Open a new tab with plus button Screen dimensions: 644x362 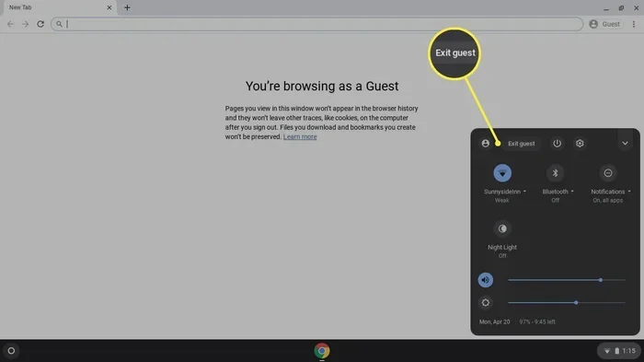(x=127, y=7)
